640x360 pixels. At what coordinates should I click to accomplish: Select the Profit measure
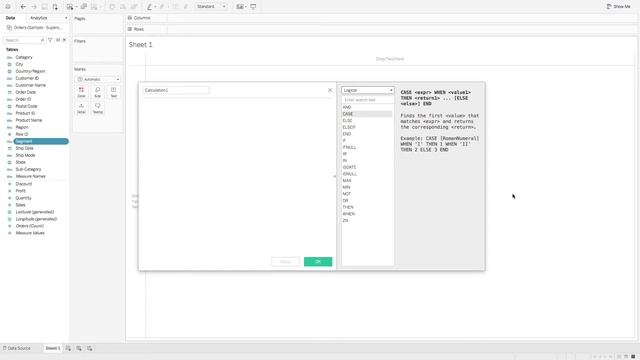tap(21, 191)
